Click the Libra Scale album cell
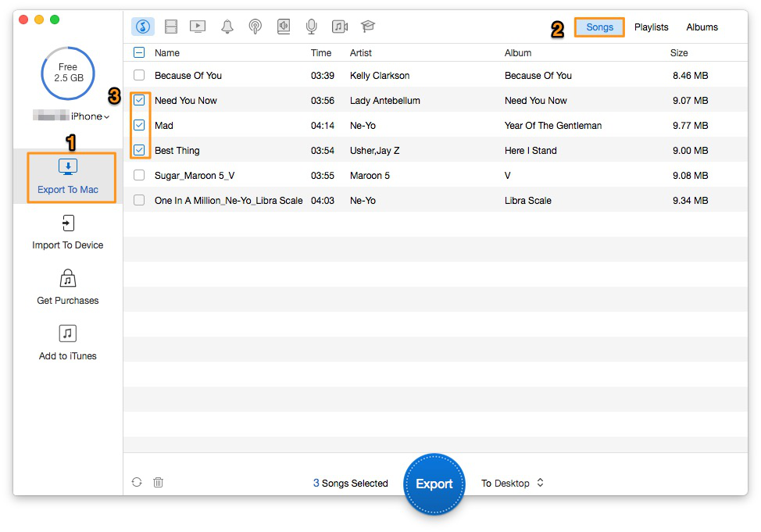 527,201
